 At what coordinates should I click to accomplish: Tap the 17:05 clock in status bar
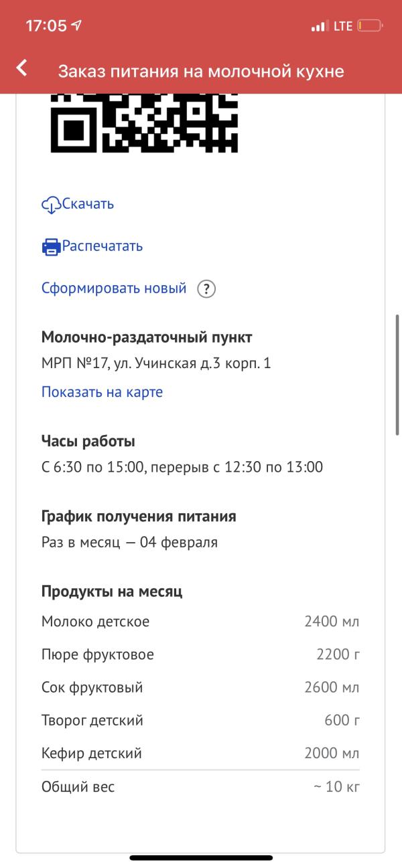click(46, 26)
